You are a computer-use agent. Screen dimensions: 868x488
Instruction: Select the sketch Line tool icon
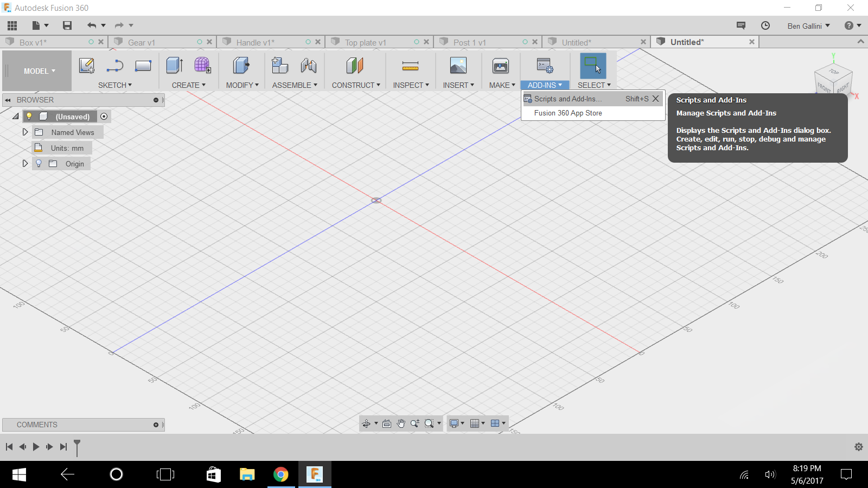(x=115, y=66)
